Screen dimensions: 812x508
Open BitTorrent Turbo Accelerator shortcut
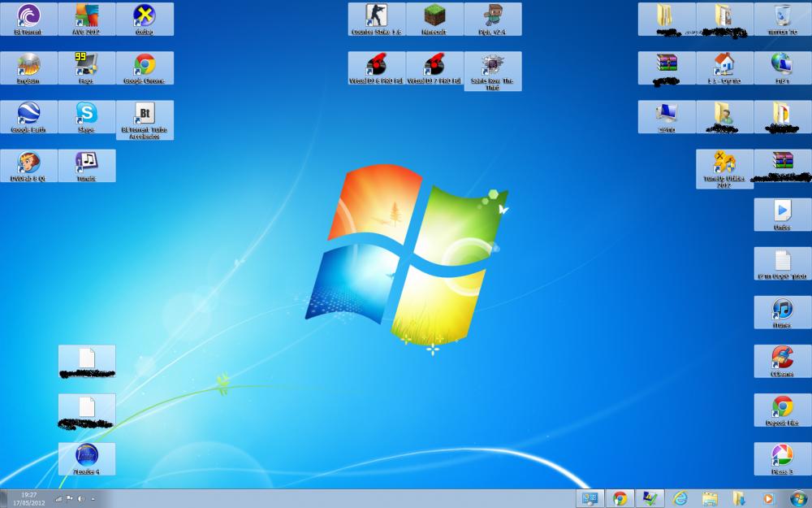pyautogui.click(x=145, y=120)
